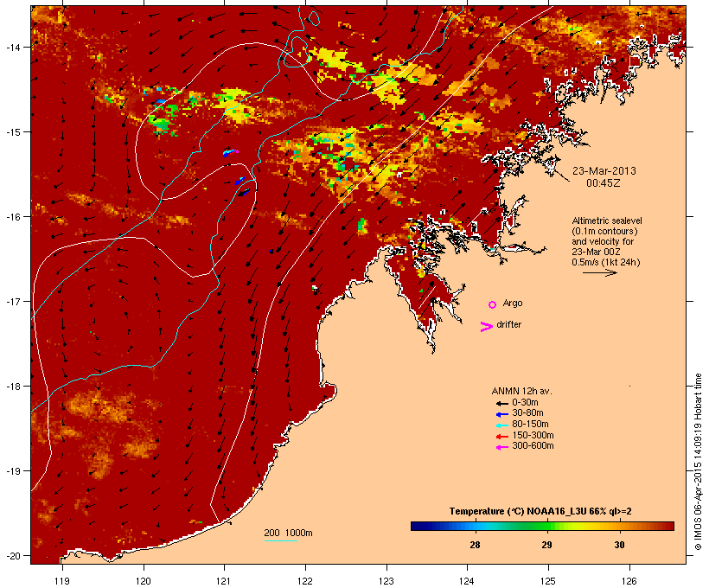Screen dimensions: 709x588
Task: Click the temperature colorbar at 29 degrees
Action: [x=547, y=526]
